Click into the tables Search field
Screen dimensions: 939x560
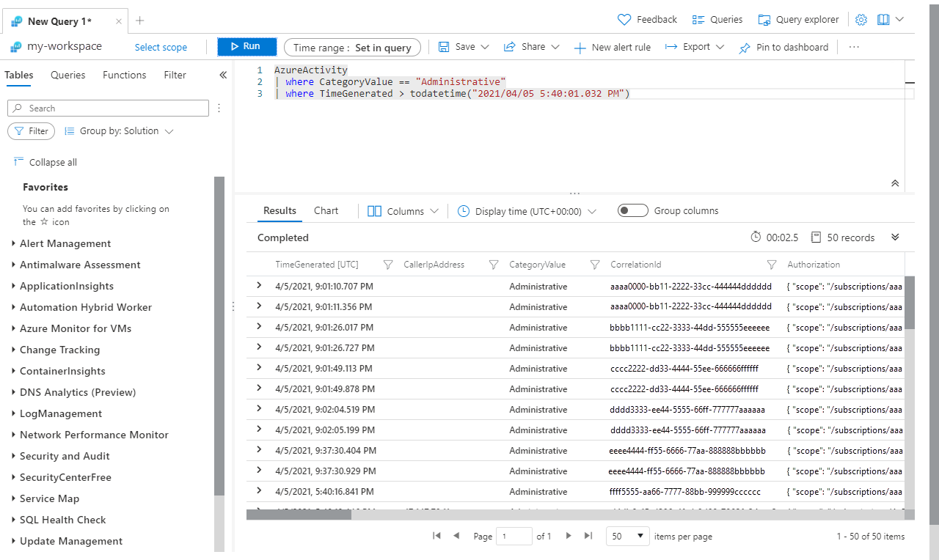click(x=108, y=108)
